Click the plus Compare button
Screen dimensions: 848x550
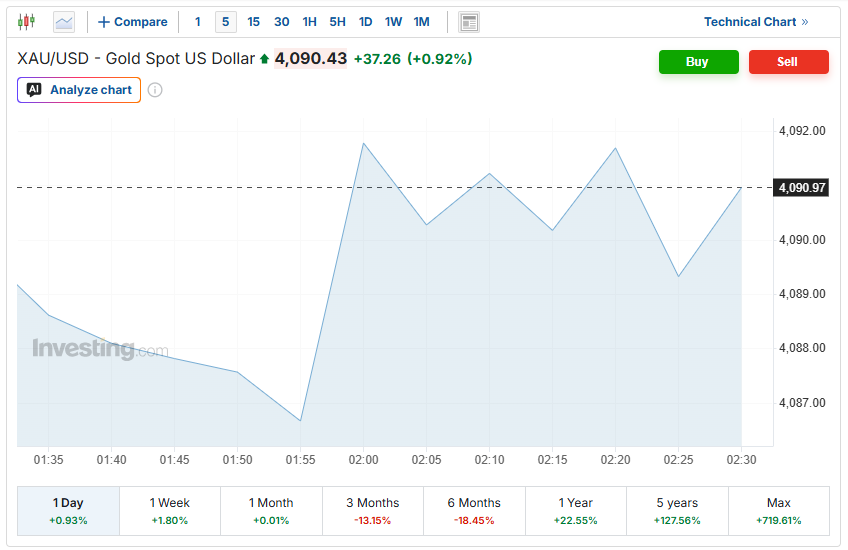[x=132, y=22]
